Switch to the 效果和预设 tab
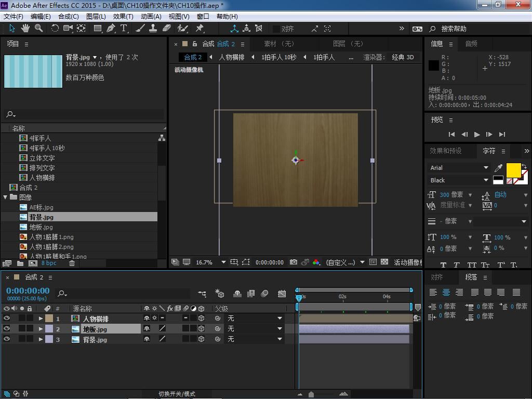 tap(445, 151)
